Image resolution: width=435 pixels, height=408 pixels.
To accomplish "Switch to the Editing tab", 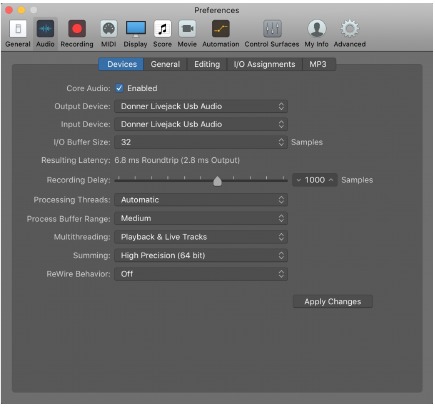I will tap(207, 64).
